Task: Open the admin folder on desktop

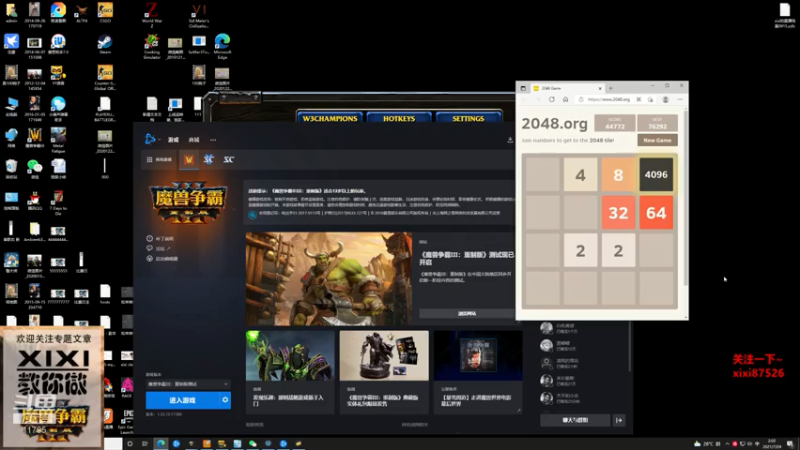Action: (11, 12)
